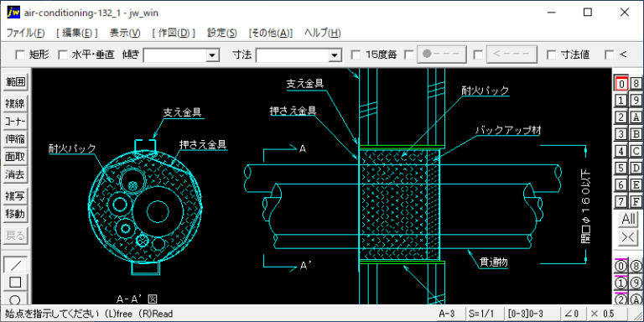Select layer group circled 8
Viewport: 644px width, 322px height.
(636, 266)
